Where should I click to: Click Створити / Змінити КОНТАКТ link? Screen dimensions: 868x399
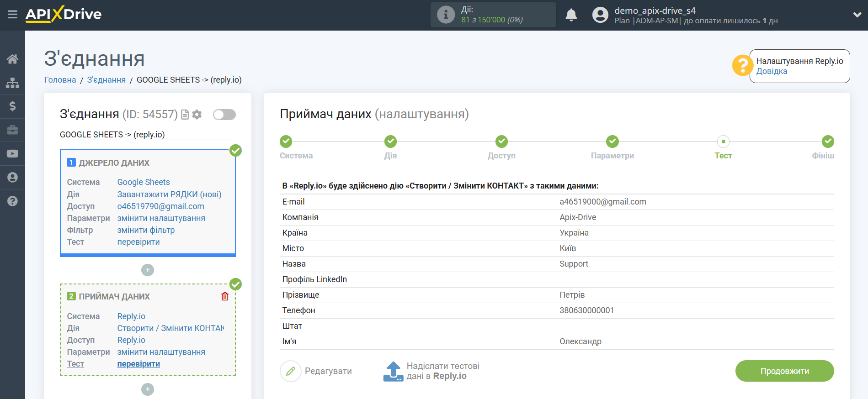171,328
